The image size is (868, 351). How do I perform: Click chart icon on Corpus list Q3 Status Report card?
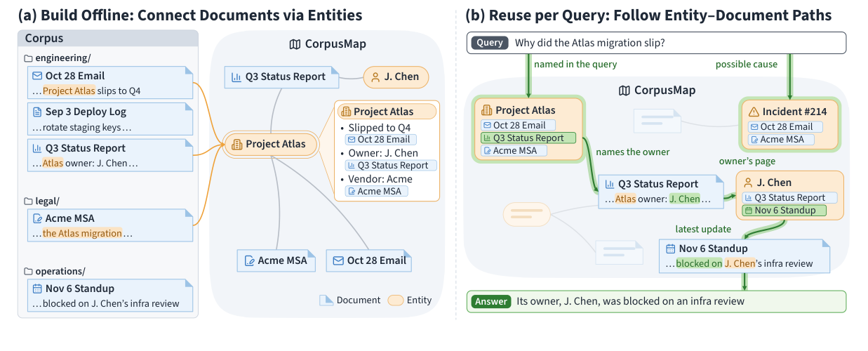(36, 148)
